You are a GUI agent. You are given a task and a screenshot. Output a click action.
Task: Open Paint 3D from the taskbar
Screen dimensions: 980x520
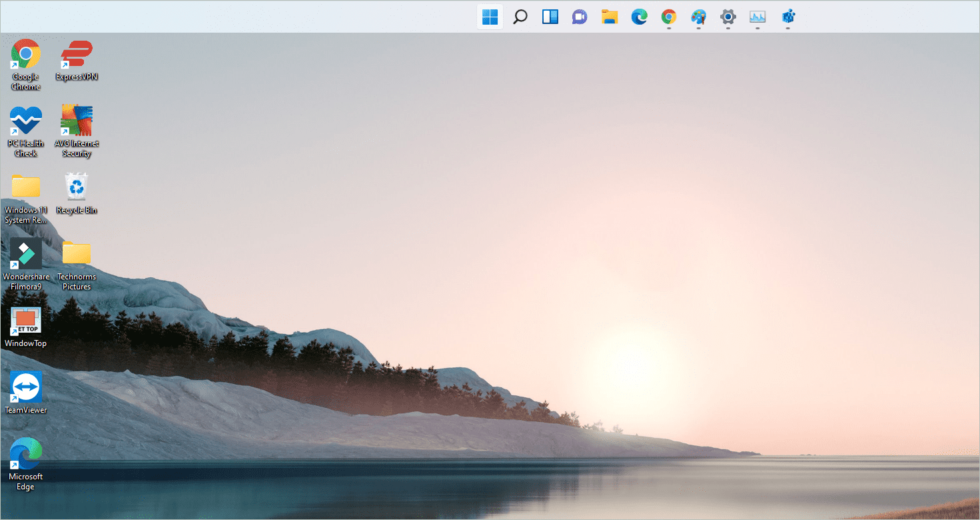point(698,17)
